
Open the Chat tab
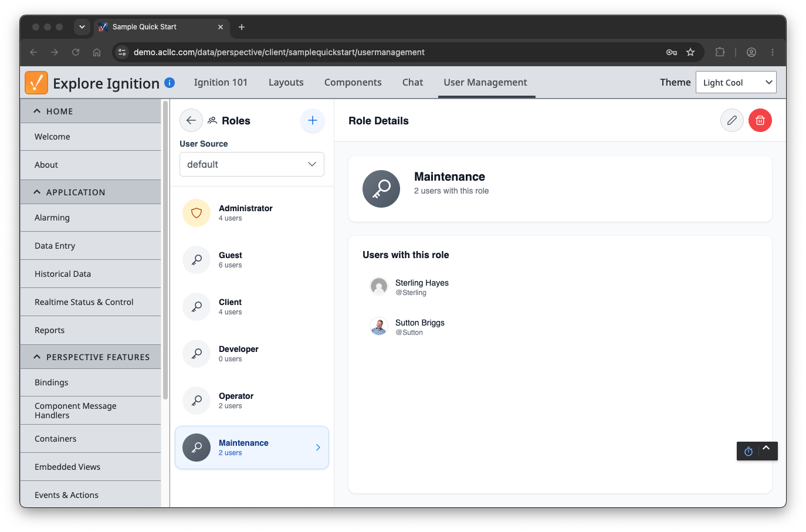click(x=412, y=82)
